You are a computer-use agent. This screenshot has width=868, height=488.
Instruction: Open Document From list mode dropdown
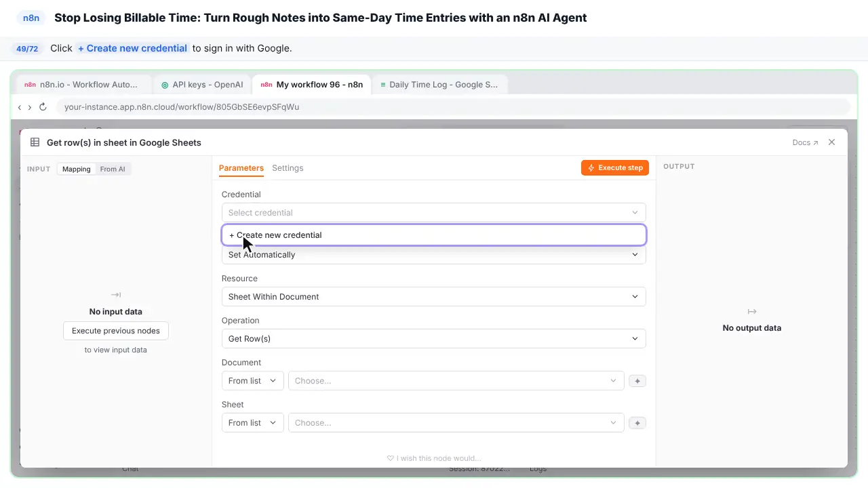(x=252, y=381)
